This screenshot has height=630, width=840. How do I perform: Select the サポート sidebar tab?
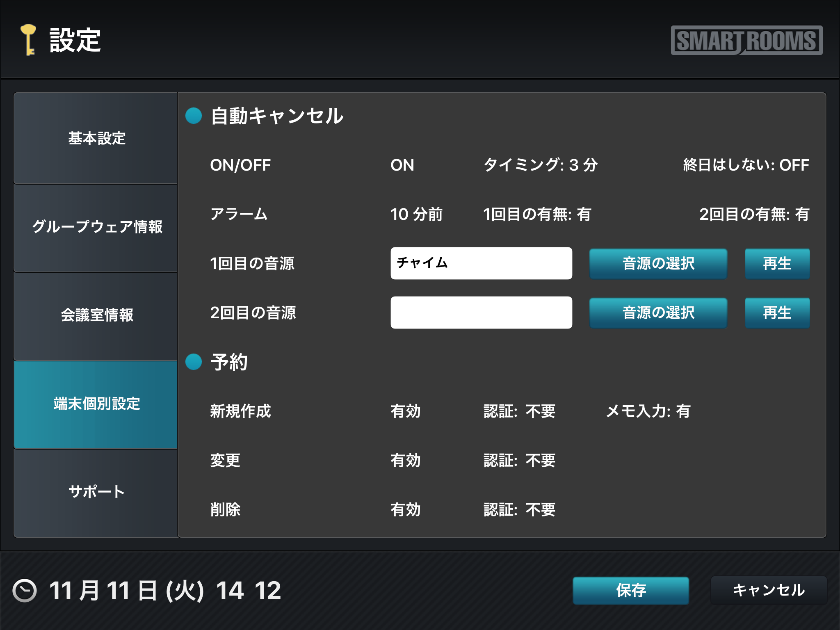[96, 492]
